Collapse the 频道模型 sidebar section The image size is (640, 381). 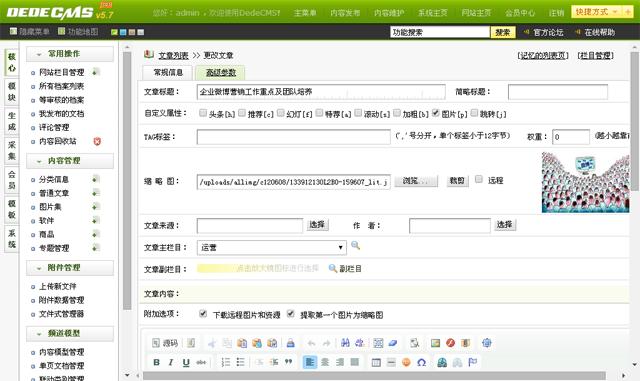click(70, 334)
